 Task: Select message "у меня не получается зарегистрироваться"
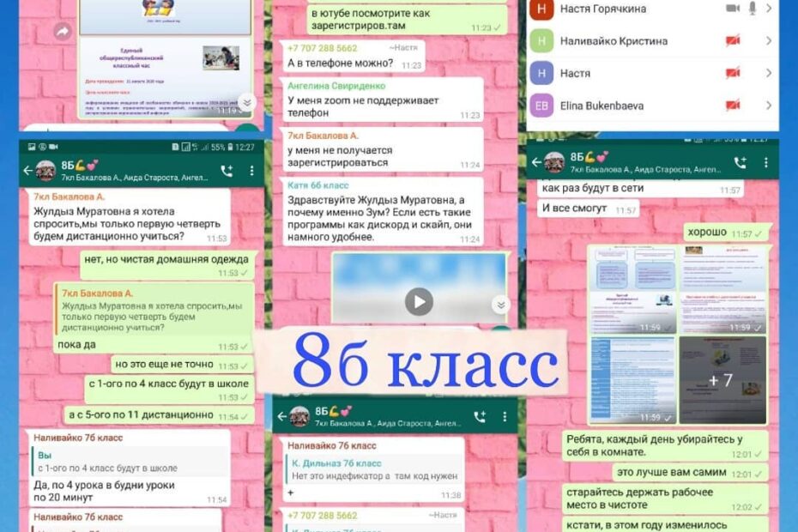[x=384, y=149]
